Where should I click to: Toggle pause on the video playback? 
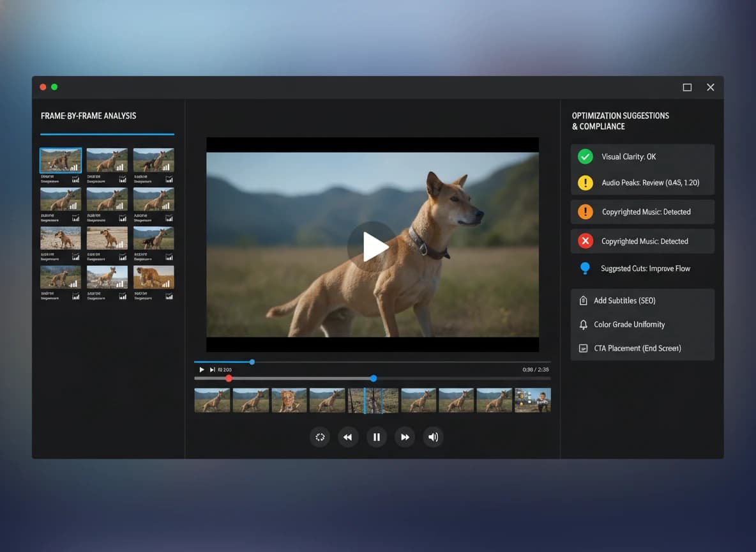[x=377, y=437]
